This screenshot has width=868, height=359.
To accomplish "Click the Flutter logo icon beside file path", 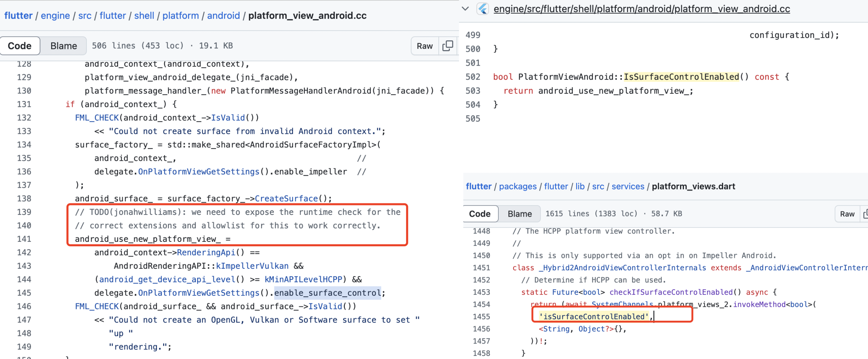I will tap(483, 9).
